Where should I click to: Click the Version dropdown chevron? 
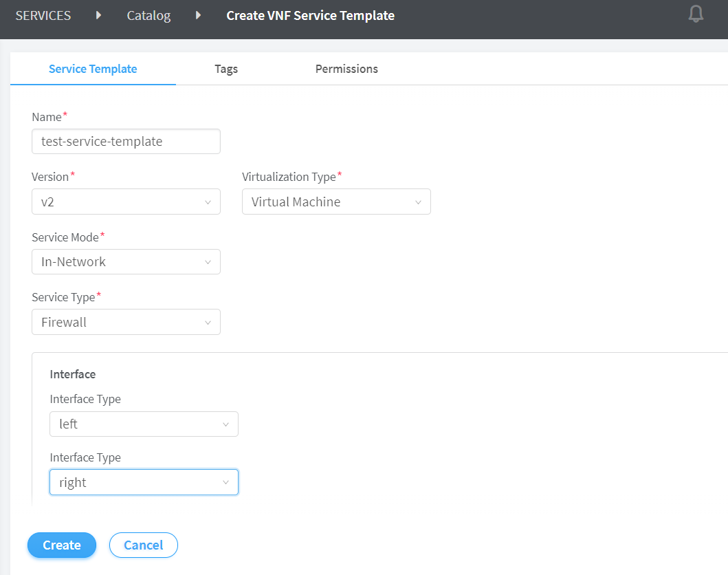208,202
